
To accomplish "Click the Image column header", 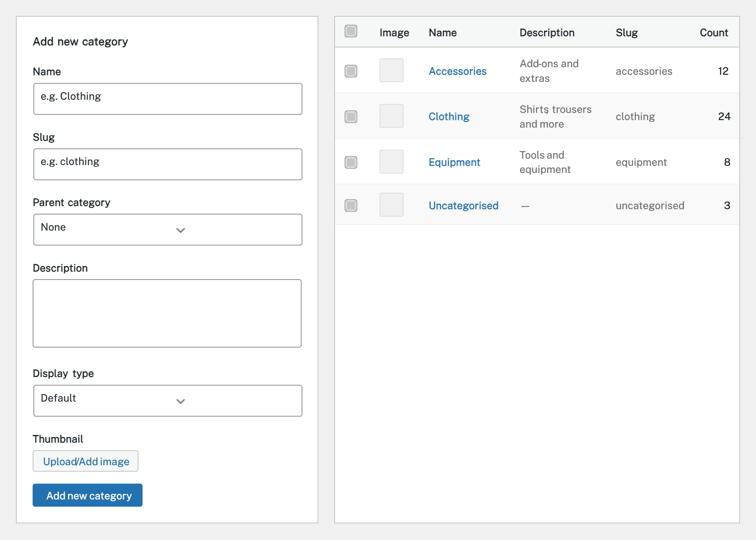I will 394,33.
